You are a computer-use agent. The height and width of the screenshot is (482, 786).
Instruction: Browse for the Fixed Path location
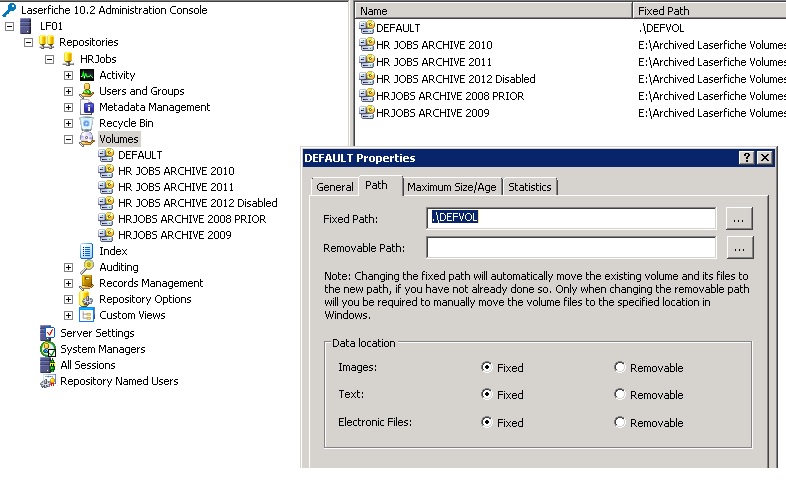tap(739, 219)
